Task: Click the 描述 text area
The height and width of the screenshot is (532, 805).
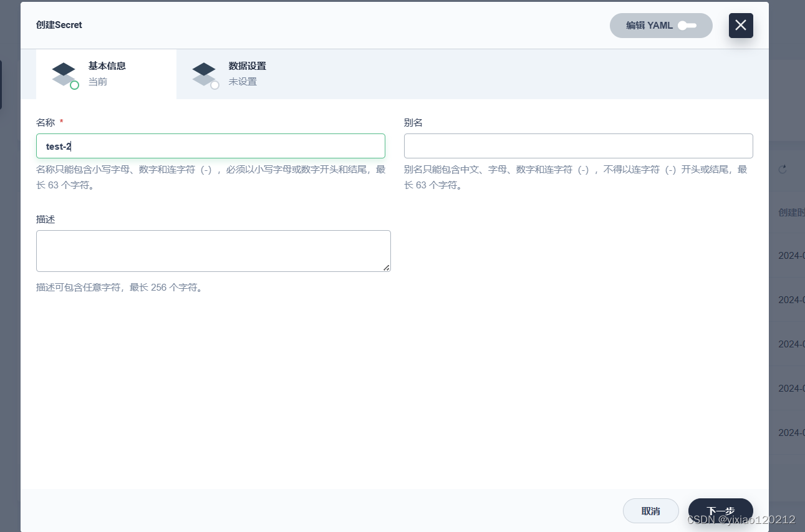Action: tap(213, 251)
